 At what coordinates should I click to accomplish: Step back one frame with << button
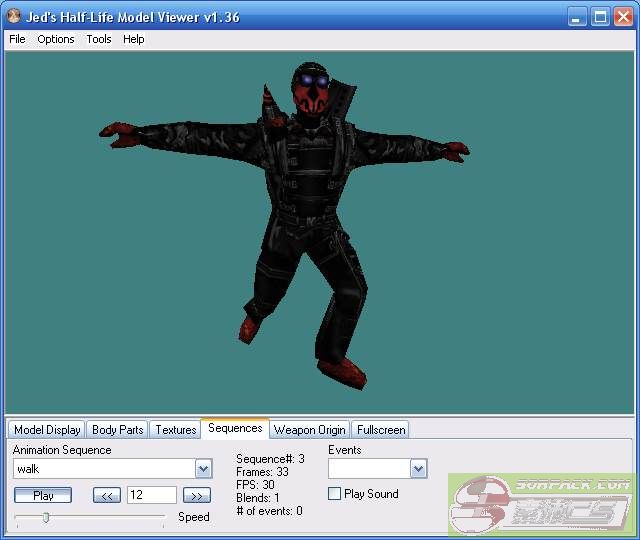pos(107,495)
